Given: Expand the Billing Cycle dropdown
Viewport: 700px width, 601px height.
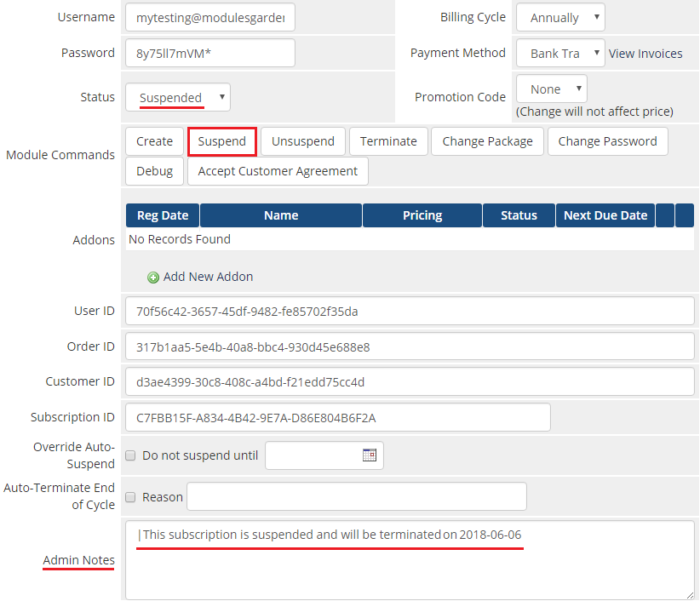Looking at the screenshot, I should (x=560, y=17).
